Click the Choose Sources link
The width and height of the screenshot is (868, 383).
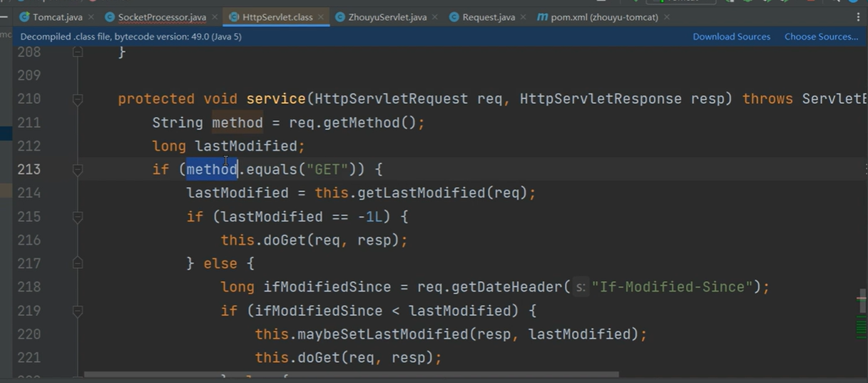pos(821,36)
